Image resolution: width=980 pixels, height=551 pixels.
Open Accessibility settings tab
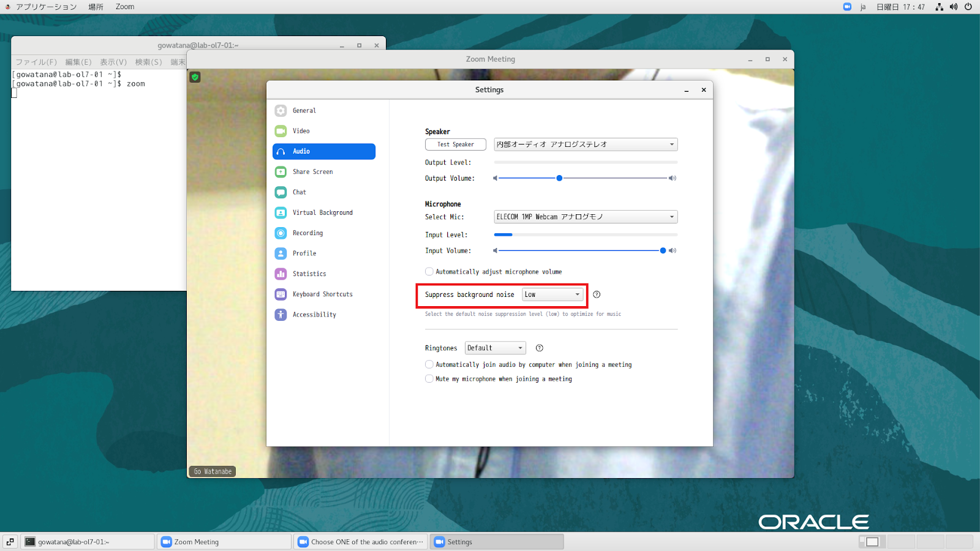pos(324,315)
